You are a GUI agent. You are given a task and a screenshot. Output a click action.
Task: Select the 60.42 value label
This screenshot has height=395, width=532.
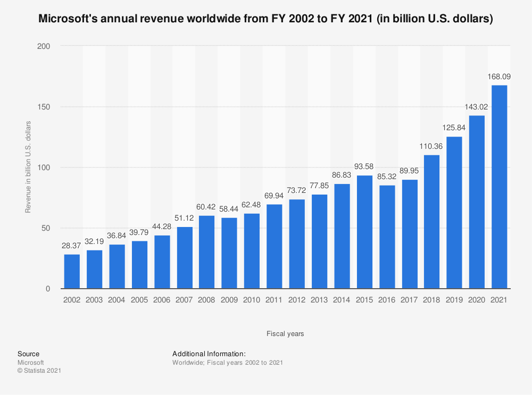tap(206, 207)
